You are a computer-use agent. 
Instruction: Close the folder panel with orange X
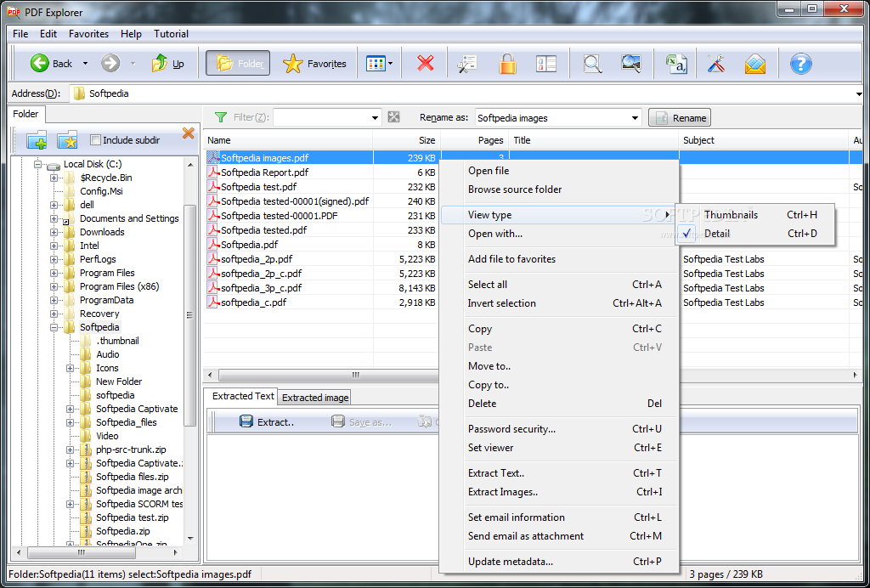tap(188, 133)
